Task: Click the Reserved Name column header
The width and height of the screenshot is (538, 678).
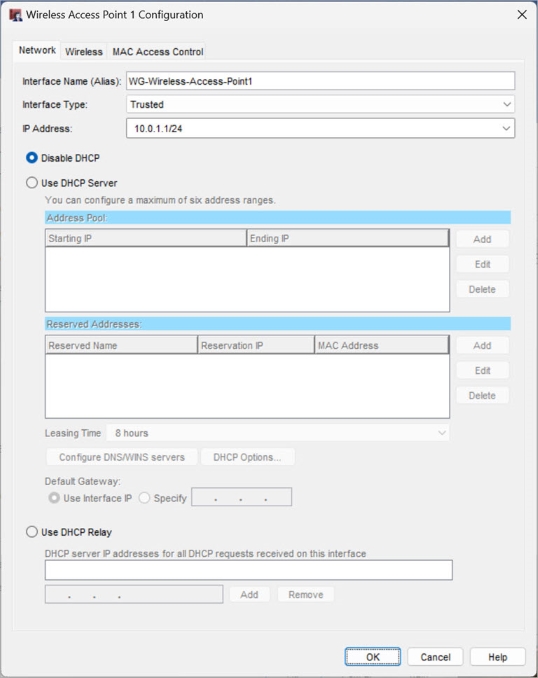Action: tap(121, 345)
